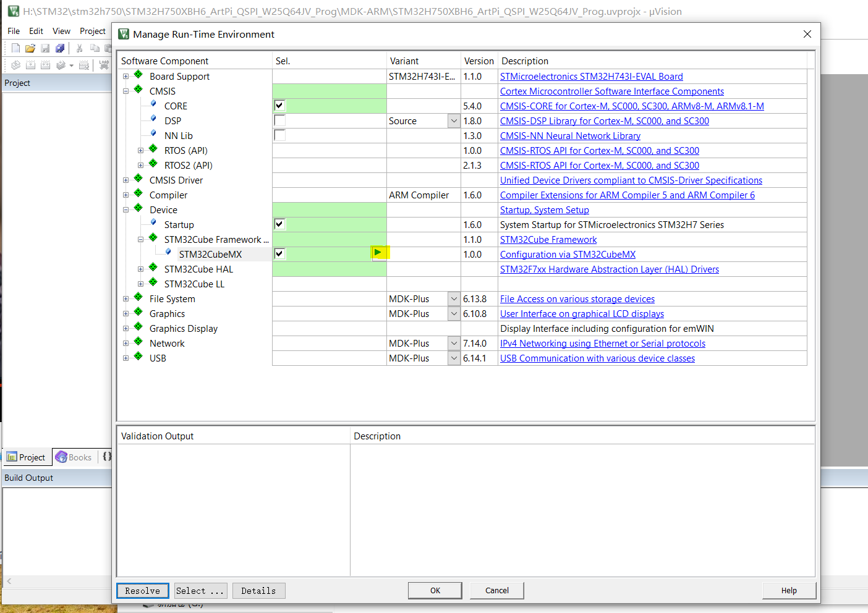
Task: Confirm with the OK button
Action: pyautogui.click(x=435, y=590)
